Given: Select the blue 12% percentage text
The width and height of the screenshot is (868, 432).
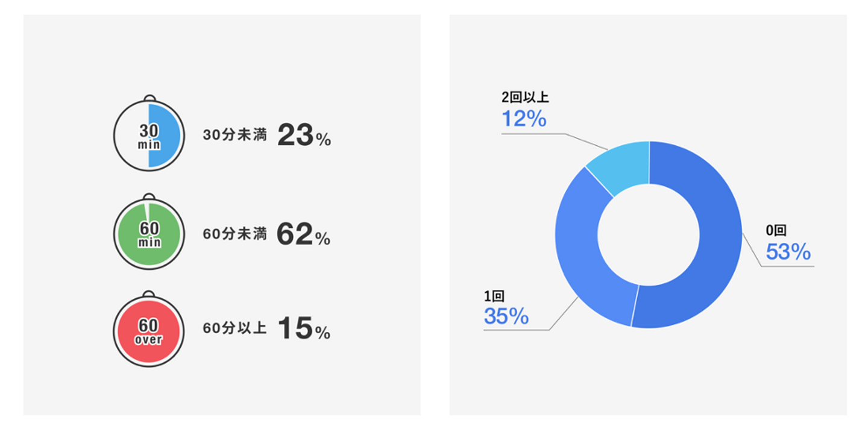Looking at the screenshot, I should 524,119.
